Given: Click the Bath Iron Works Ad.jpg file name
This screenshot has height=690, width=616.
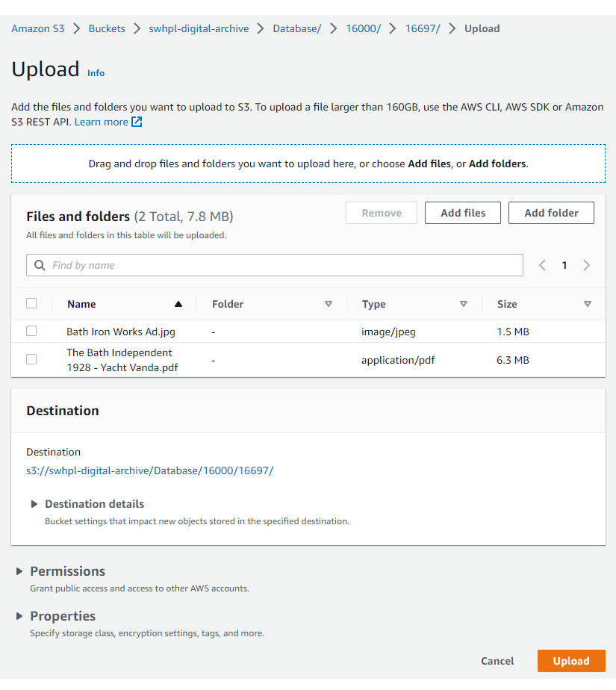Looking at the screenshot, I should [121, 332].
